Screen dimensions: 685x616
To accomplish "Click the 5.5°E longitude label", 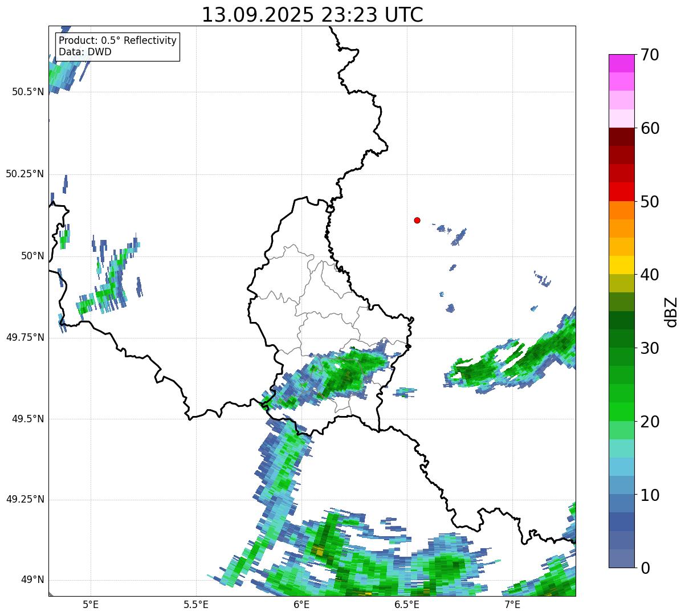I will [x=196, y=604].
